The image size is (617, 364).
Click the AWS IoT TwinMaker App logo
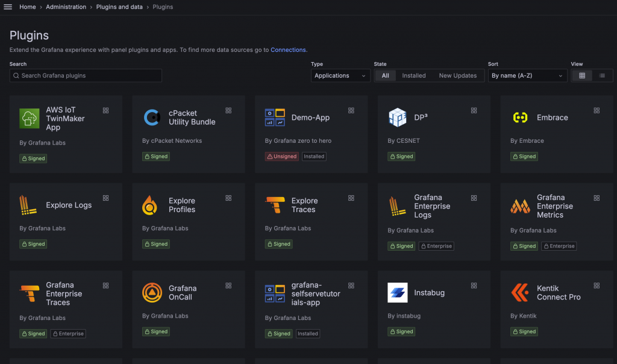coord(29,119)
